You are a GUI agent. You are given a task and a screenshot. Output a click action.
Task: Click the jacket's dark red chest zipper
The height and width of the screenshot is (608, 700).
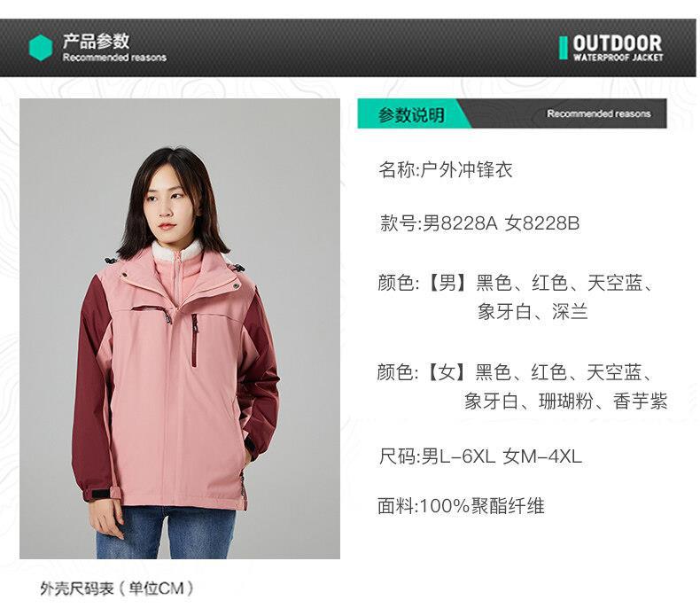pos(194,340)
